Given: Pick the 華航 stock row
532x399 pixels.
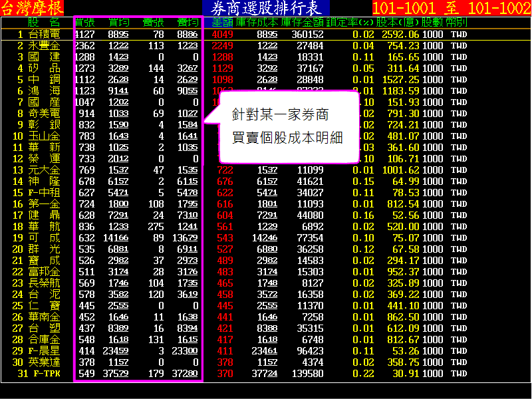Looking at the screenshot, I should pos(45,226).
